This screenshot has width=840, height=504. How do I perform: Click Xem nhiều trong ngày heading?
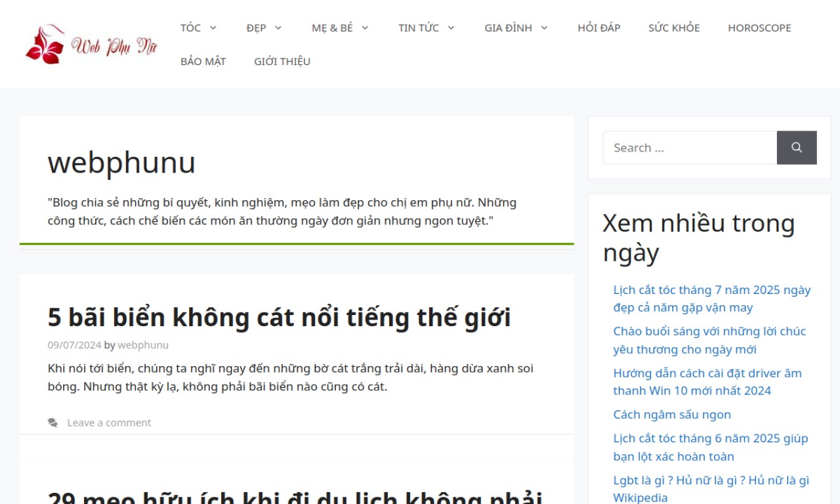(699, 238)
